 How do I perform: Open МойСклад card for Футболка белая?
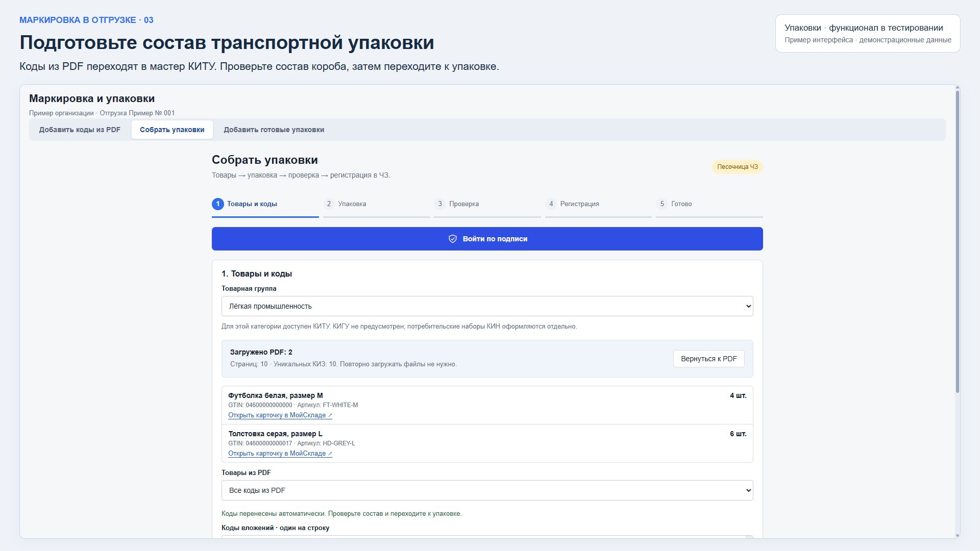(280, 415)
